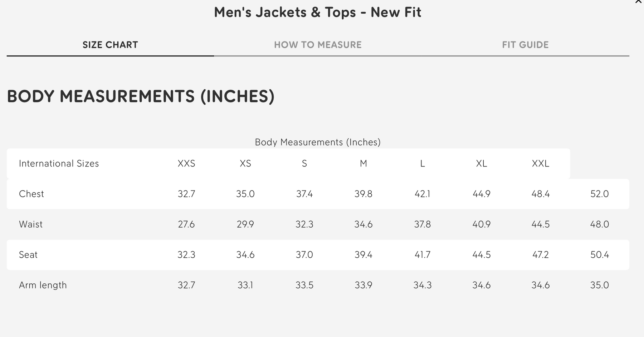This screenshot has height=337, width=644.
Task: Click the L size column header
Action: (x=423, y=164)
